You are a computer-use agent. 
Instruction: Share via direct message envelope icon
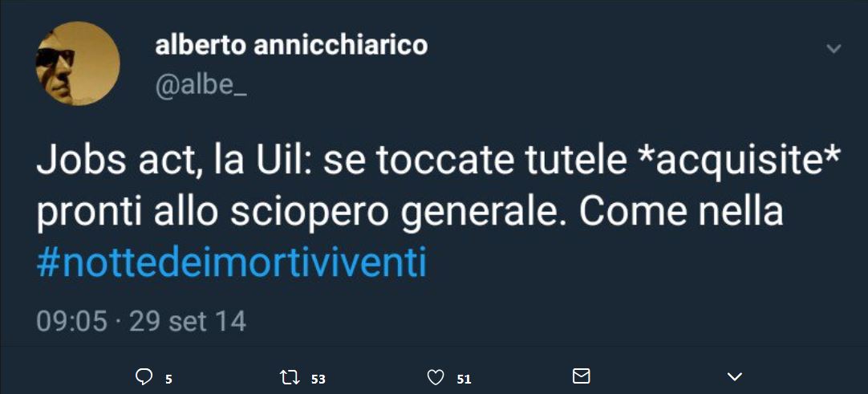coord(581,377)
